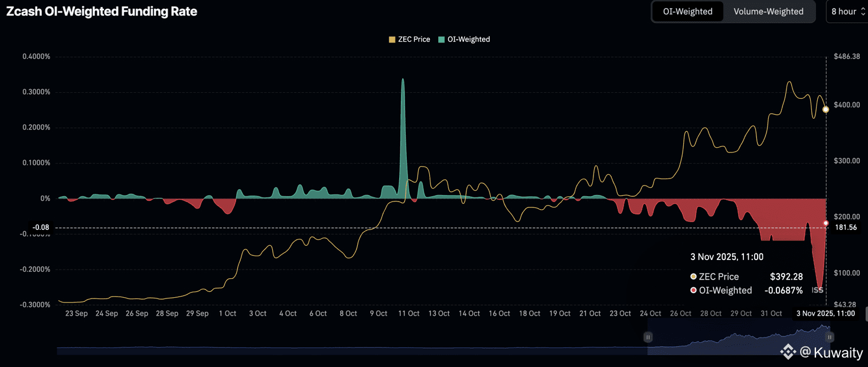This screenshot has width=868, height=367.
Task: Switch to the Volume-Weighted tab
Action: 768,11
